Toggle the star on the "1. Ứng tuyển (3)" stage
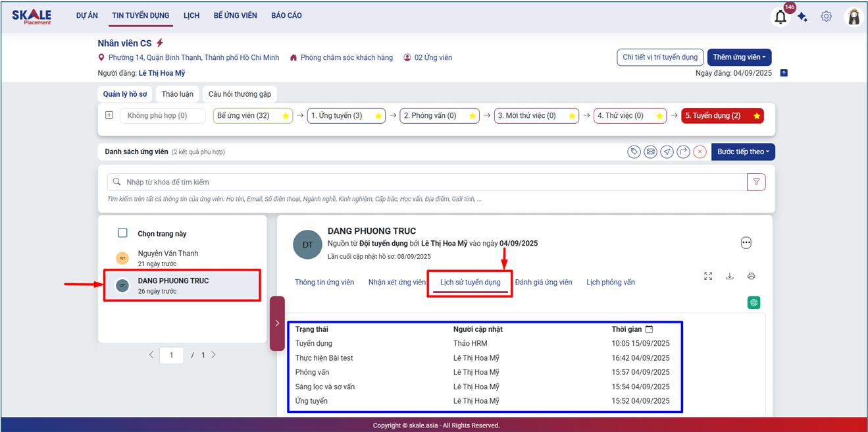Viewport: 868px width, 432px height. coord(378,116)
